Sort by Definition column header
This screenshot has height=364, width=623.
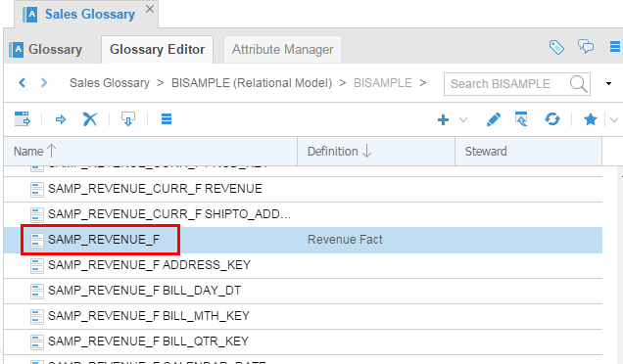coord(376,152)
